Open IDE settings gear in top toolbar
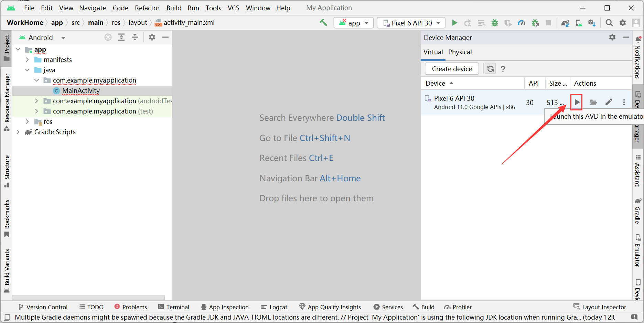 pos(623,23)
